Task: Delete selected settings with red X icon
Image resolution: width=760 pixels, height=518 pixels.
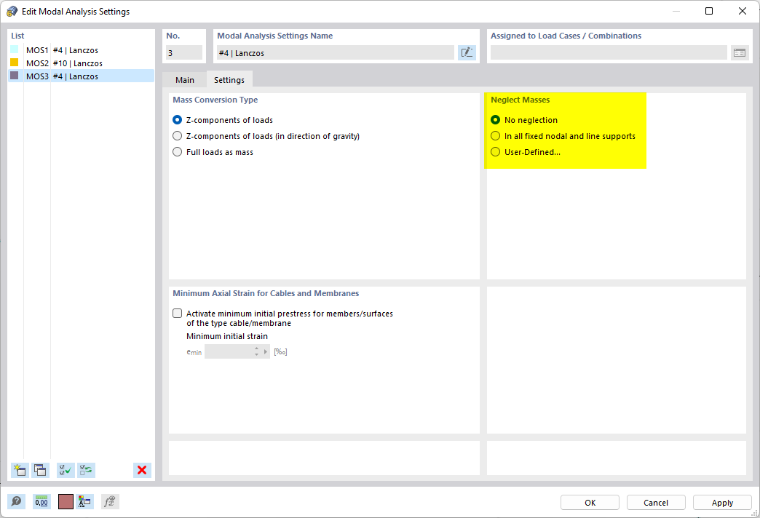Action: [x=142, y=470]
